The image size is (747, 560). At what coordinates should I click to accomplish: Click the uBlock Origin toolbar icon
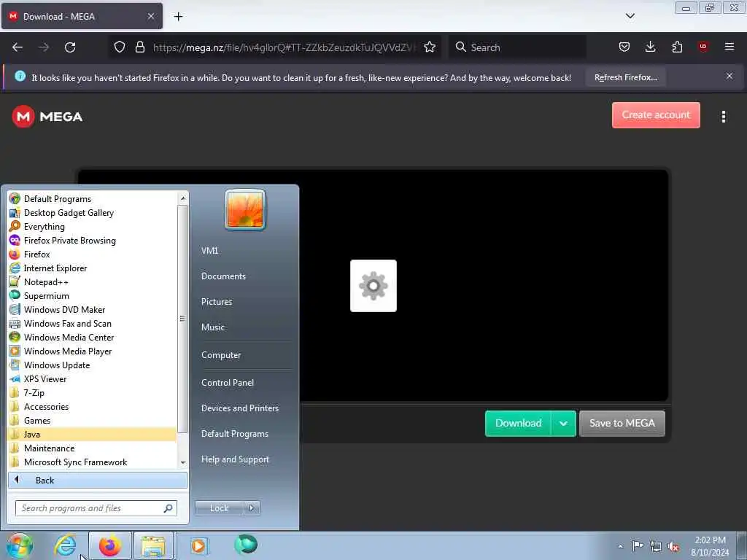tap(703, 47)
